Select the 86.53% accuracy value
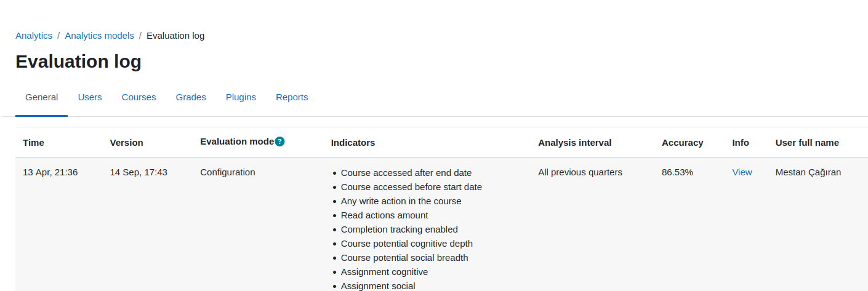 coord(677,172)
